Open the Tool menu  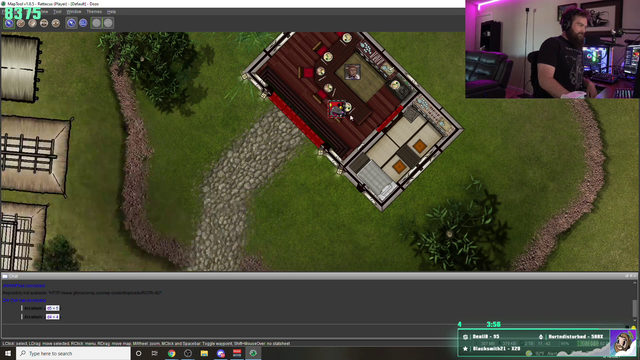click(x=57, y=12)
